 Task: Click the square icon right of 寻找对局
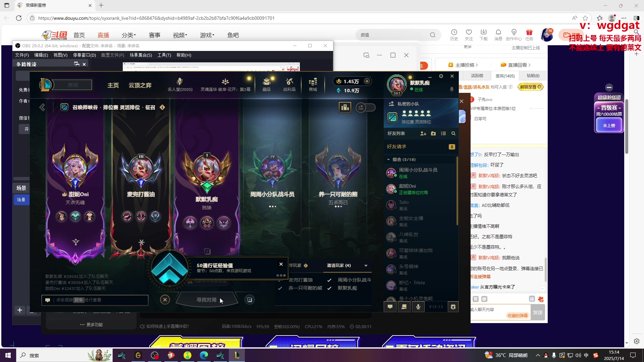[250, 300]
